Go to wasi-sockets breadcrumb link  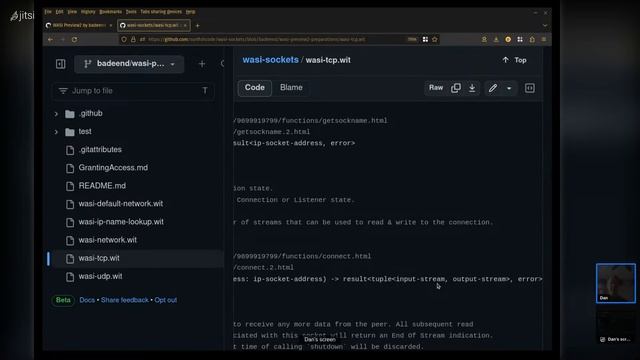tap(270, 60)
